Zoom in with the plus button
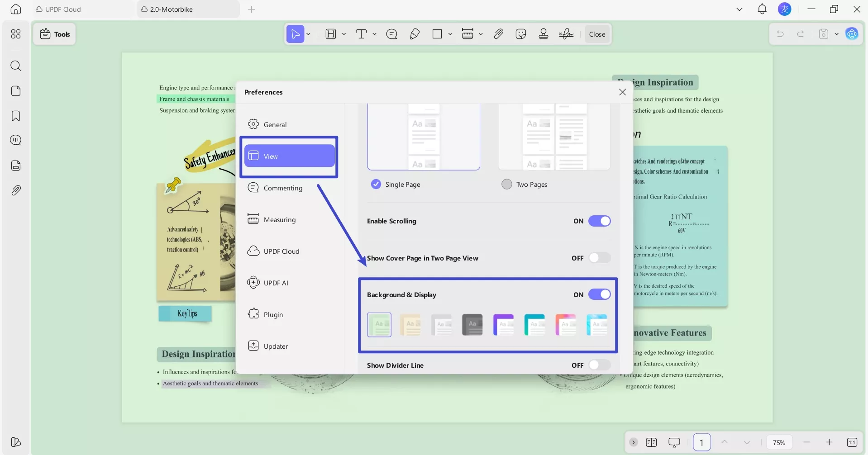The width and height of the screenshot is (868, 455). [x=829, y=442]
